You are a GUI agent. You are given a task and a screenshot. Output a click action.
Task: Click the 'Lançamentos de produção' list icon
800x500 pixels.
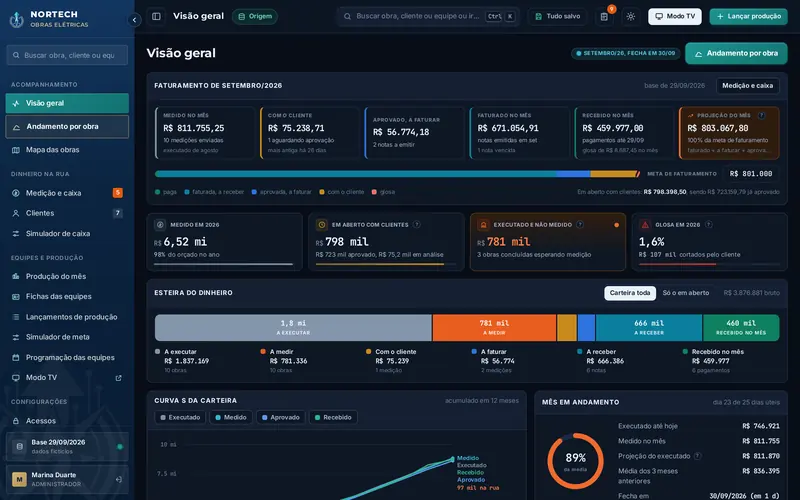click(16, 317)
